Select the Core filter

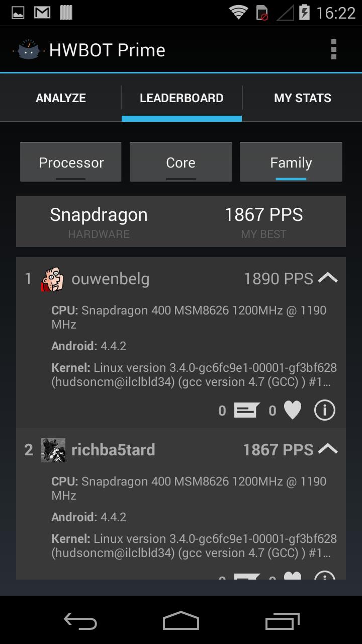coord(180,163)
